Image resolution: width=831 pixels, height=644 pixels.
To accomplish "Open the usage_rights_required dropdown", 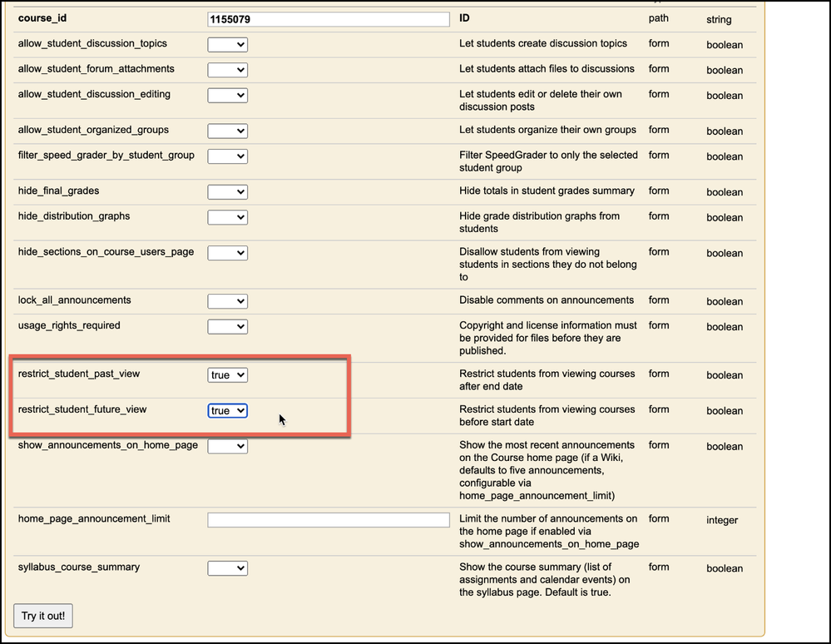I will (x=227, y=327).
